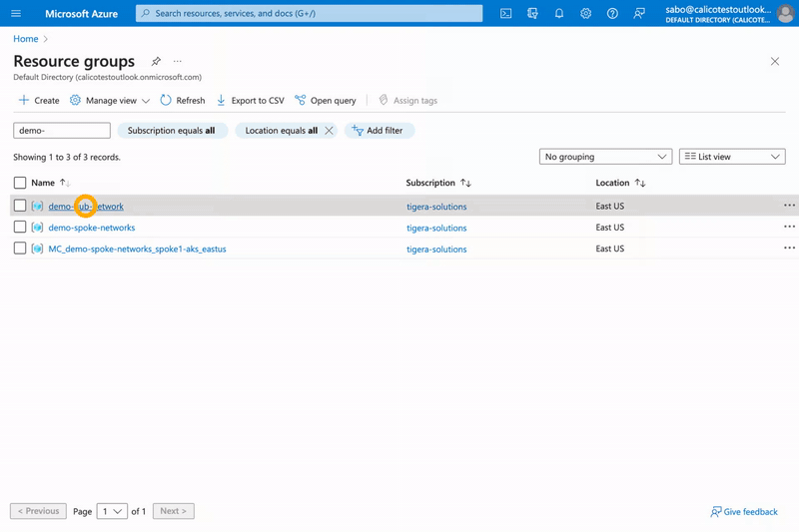Open the help question mark icon
This screenshot has width=799, height=532.
coord(612,13)
